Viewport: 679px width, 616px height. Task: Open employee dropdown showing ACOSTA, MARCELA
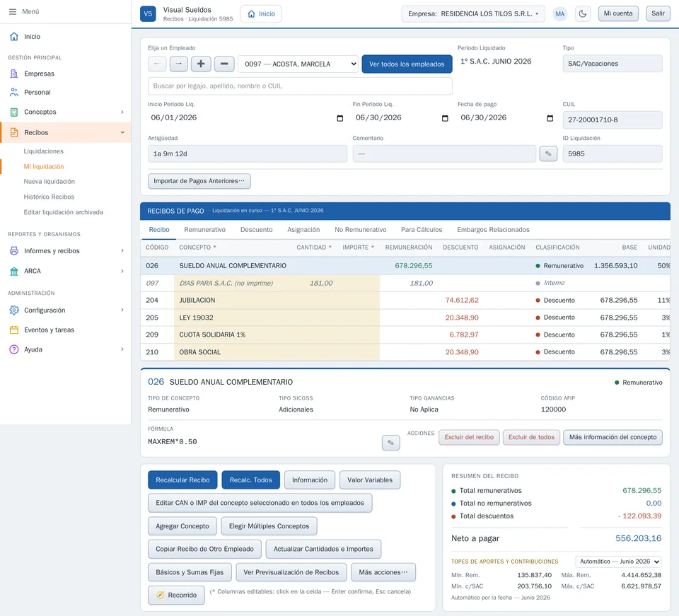pos(298,64)
